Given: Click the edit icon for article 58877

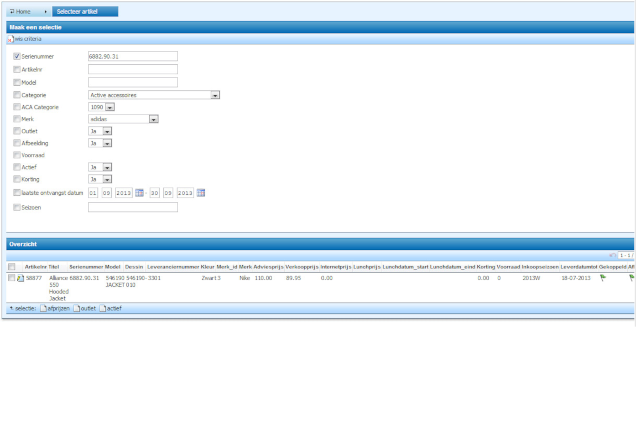Looking at the screenshot, I should (20, 278).
